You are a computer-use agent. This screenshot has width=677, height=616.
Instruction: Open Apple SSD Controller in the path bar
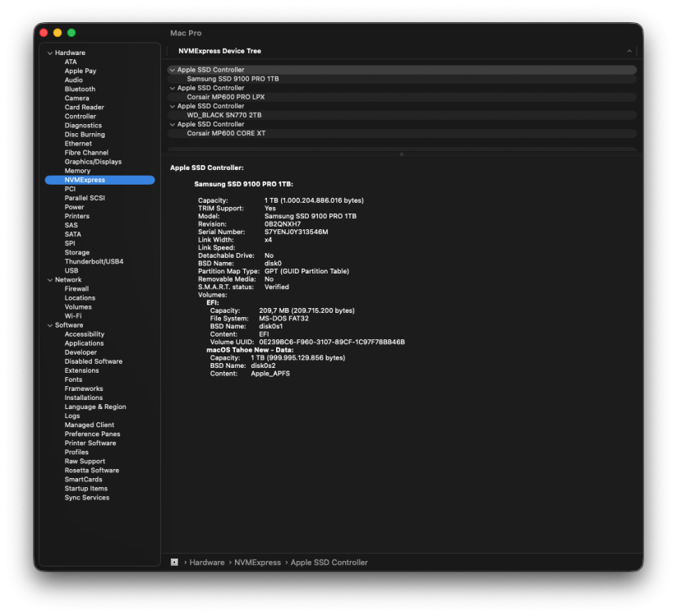click(x=329, y=563)
